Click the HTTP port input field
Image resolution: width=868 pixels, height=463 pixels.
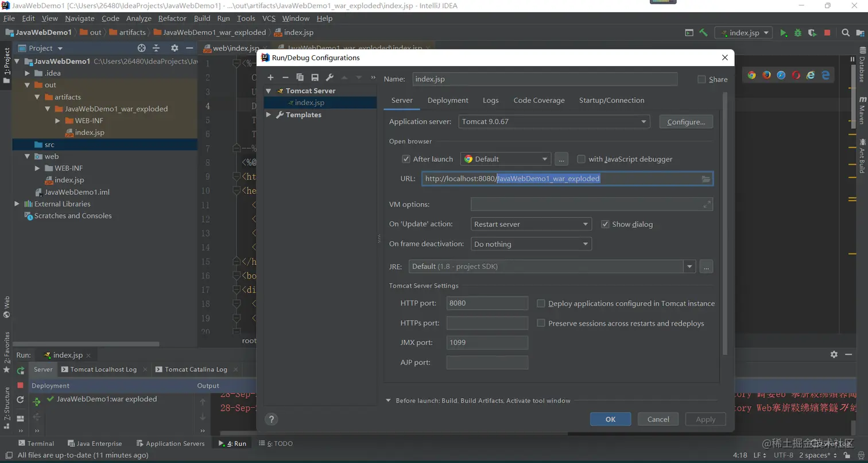487,303
